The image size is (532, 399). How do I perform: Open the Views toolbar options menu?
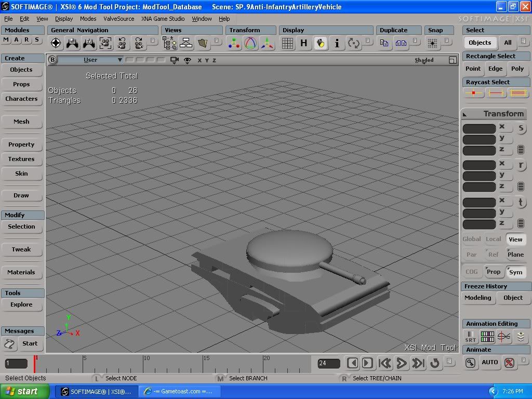pos(217,41)
